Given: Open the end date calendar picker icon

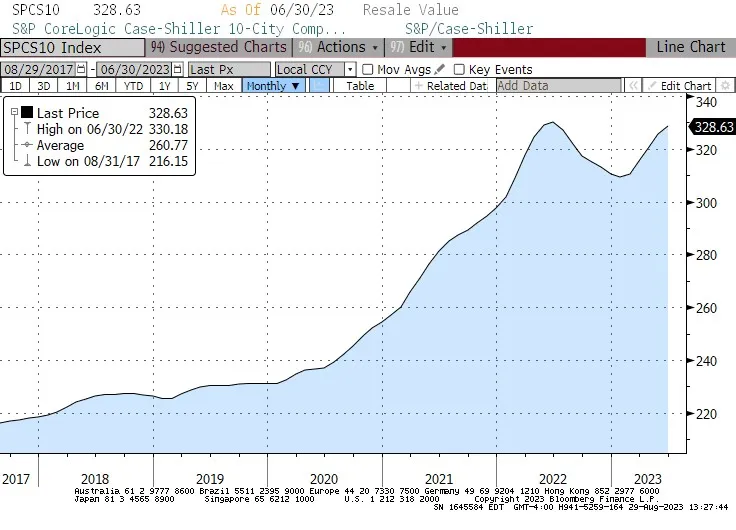Looking at the screenshot, I should (177, 69).
